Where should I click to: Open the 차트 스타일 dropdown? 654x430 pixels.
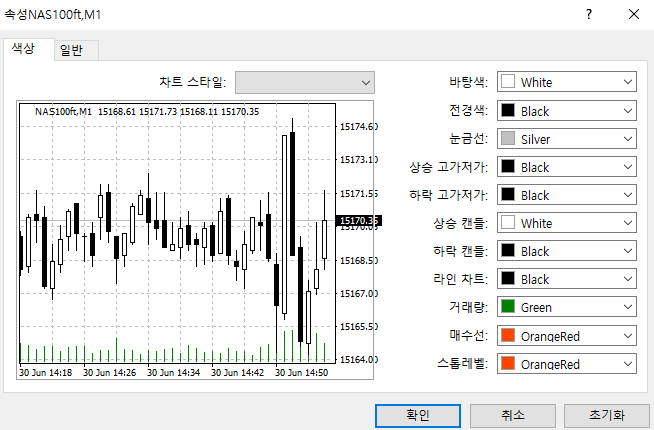pos(305,83)
